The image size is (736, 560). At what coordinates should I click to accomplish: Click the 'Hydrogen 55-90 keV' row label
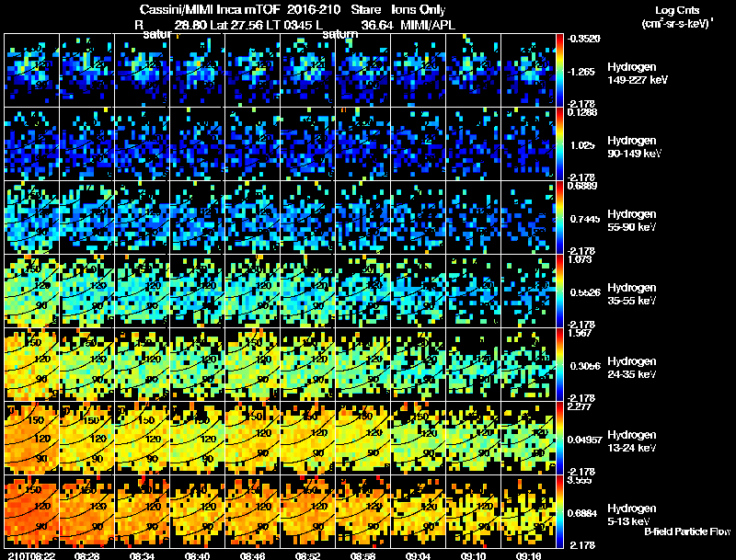632,221
